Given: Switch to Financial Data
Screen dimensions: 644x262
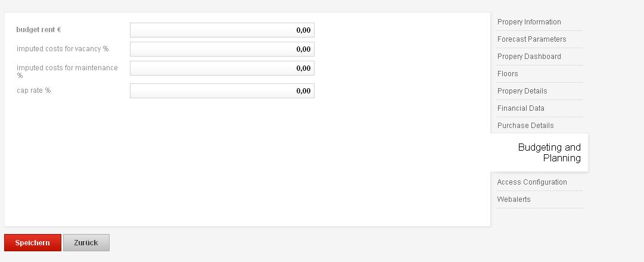Looking at the screenshot, I should click(x=521, y=108).
